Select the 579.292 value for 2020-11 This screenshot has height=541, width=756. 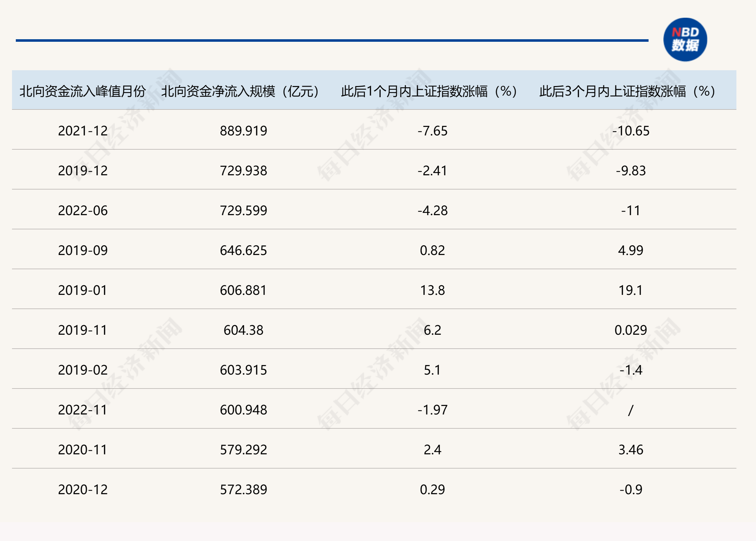243,450
